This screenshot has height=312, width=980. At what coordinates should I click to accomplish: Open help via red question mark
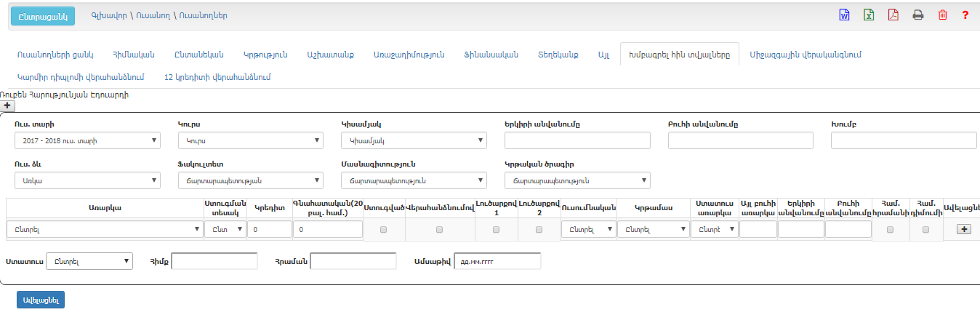point(965,15)
